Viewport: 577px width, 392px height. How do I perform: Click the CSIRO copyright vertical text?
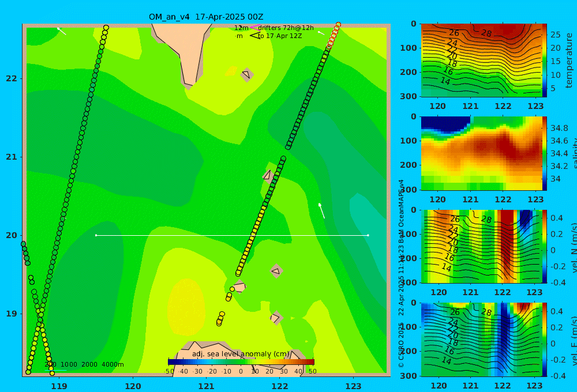pyautogui.click(x=401, y=273)
